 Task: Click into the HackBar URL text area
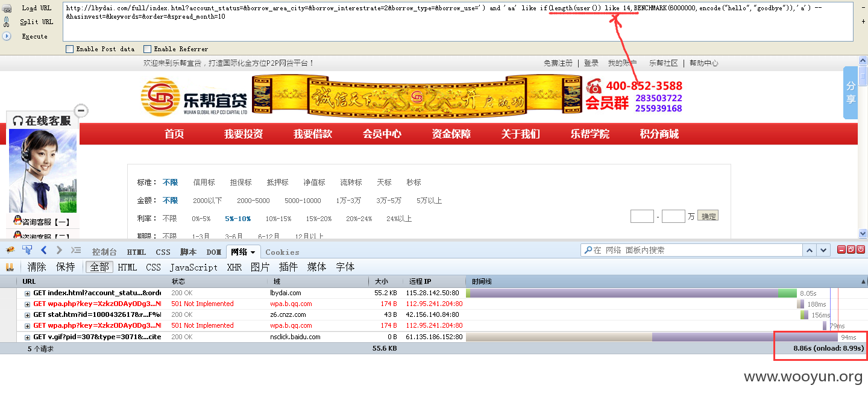[458, 22]
